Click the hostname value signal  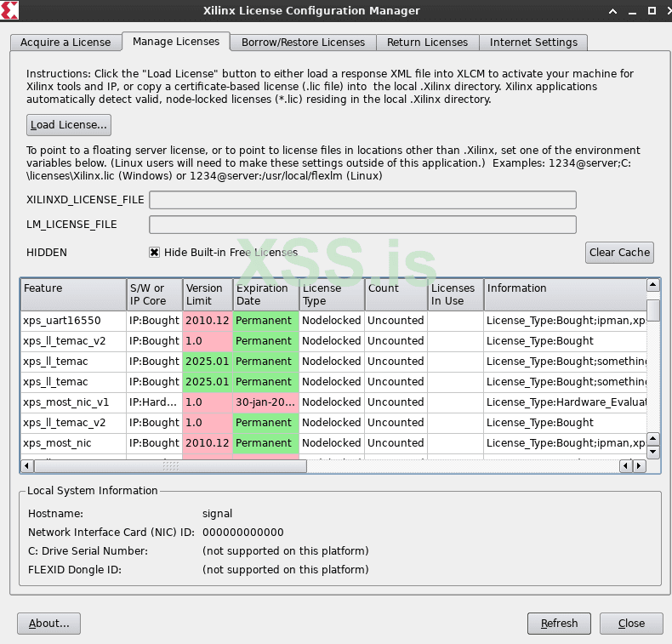point(217,514)
